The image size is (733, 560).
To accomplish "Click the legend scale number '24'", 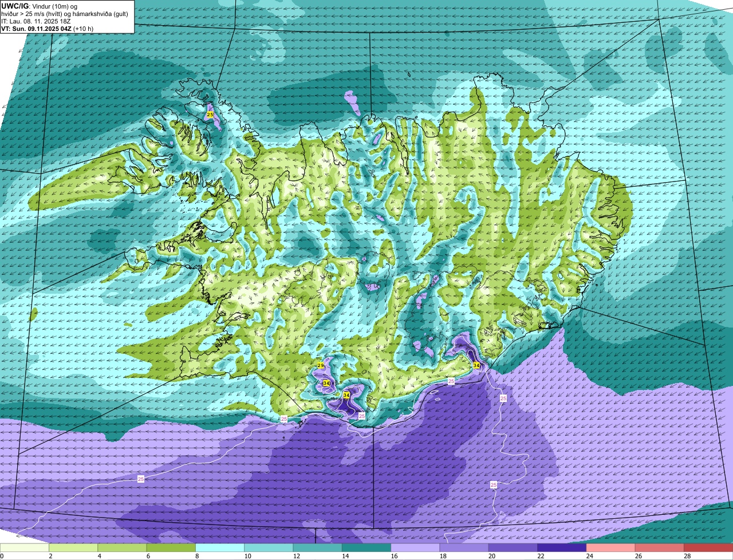I will pyautogui.click(x=589, y=556).
